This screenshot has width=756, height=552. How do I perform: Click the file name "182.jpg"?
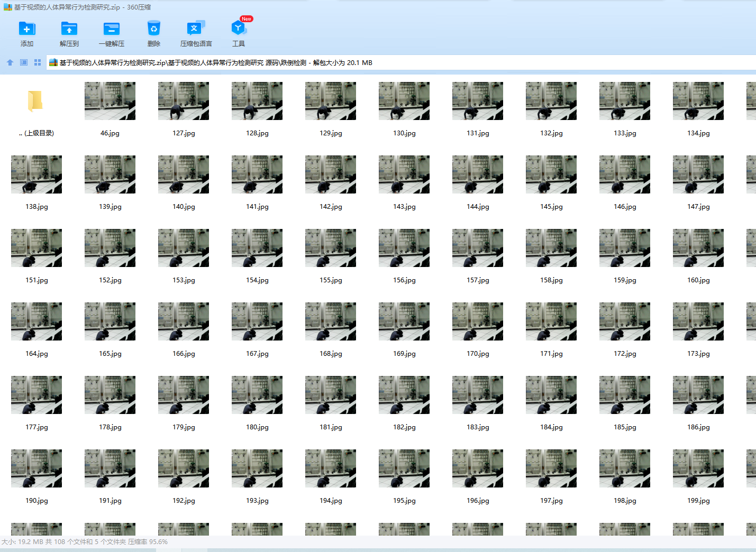coord(404,427)
